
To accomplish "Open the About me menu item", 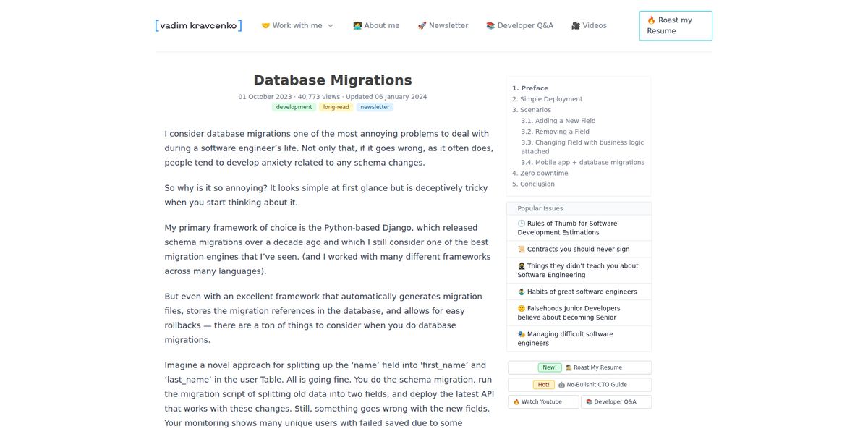I will coord(376,25).
